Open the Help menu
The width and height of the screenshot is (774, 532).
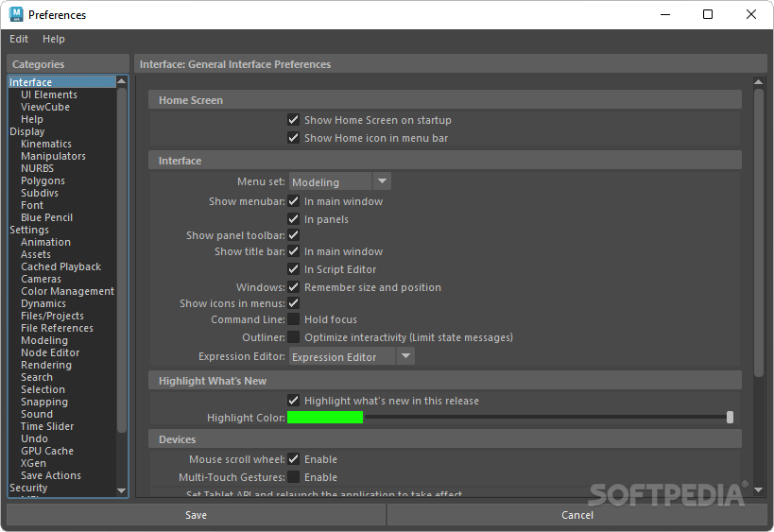tap(53, 39)
